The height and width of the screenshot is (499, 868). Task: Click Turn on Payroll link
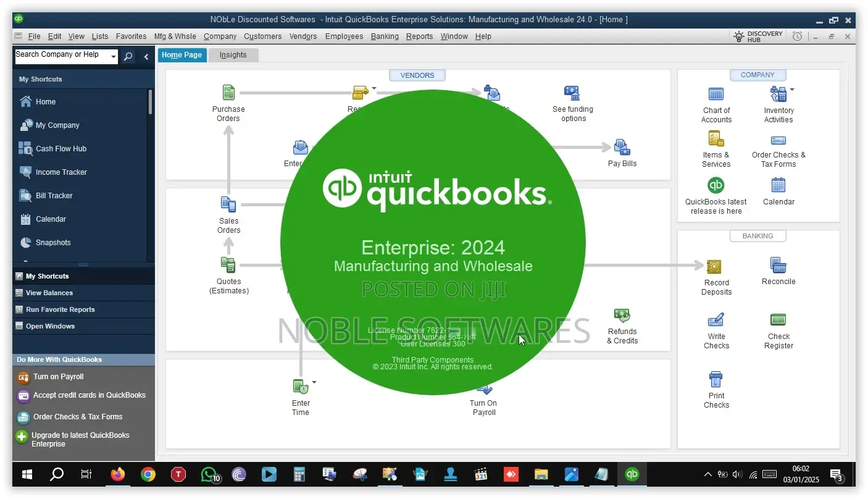[58, 377]
